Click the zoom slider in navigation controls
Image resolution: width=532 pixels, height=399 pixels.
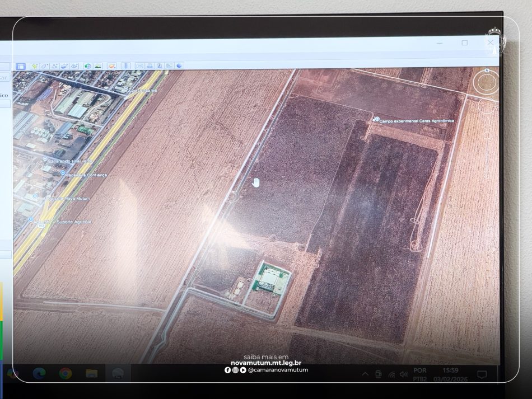tap(487, 145)
